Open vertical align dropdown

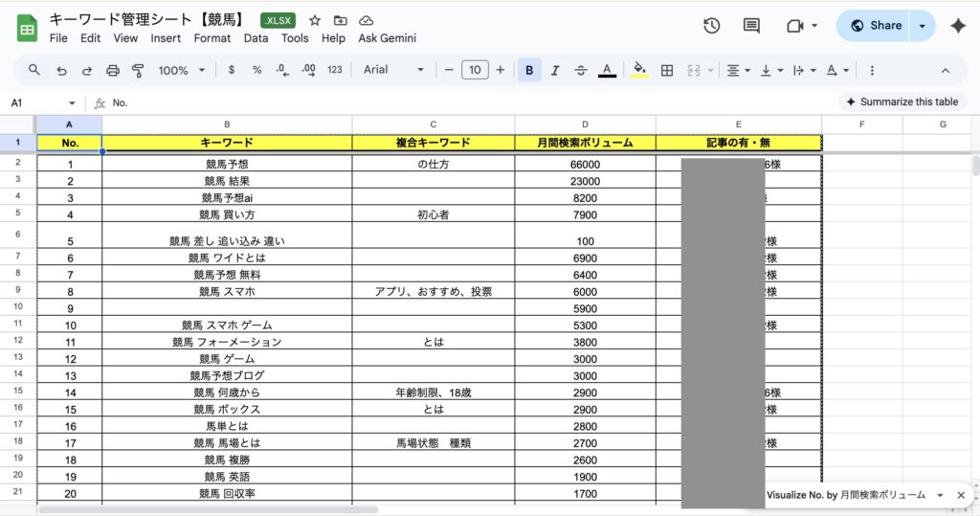coord(771,71)
